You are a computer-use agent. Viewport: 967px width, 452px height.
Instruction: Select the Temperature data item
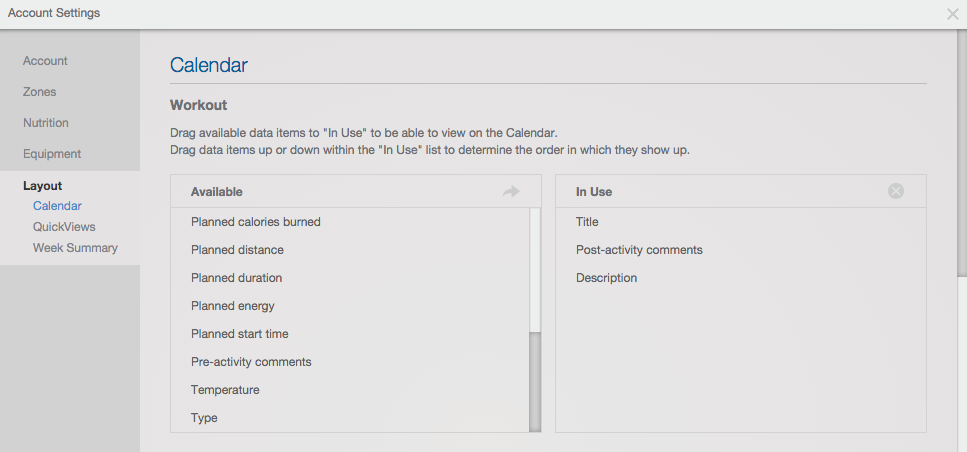(350, 390)
